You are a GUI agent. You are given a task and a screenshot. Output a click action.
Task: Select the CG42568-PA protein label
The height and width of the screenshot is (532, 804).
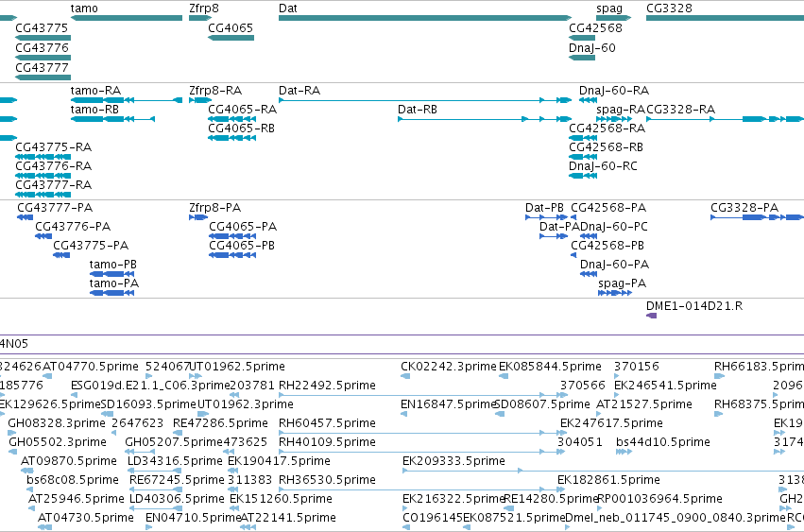pos(608,208)
